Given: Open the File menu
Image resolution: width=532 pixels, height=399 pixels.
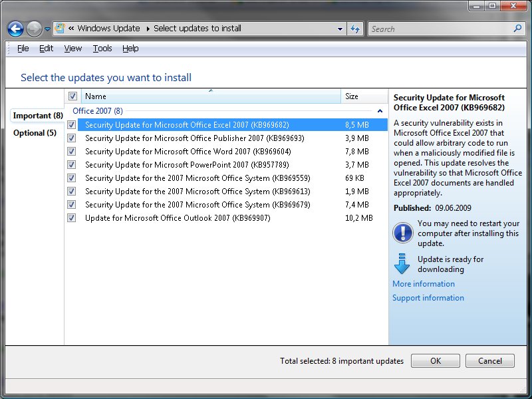Looking at the screenshot, I should coord(23,49).
